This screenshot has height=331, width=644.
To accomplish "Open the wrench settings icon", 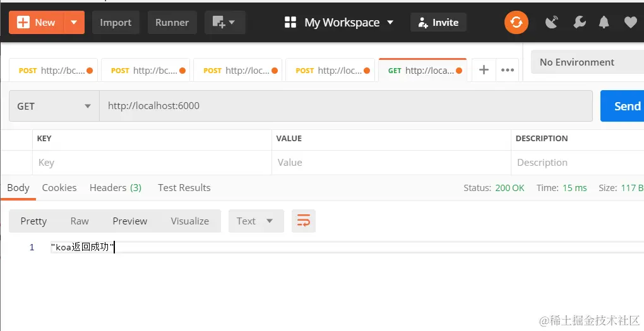I will [579, 22].
